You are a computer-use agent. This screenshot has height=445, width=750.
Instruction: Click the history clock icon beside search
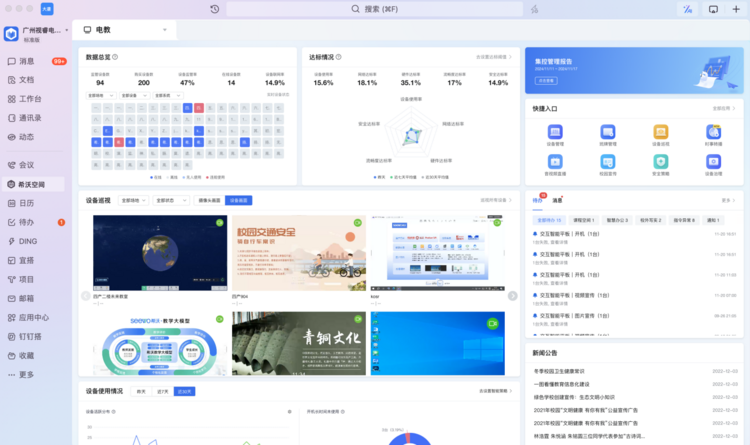point(215,9)
